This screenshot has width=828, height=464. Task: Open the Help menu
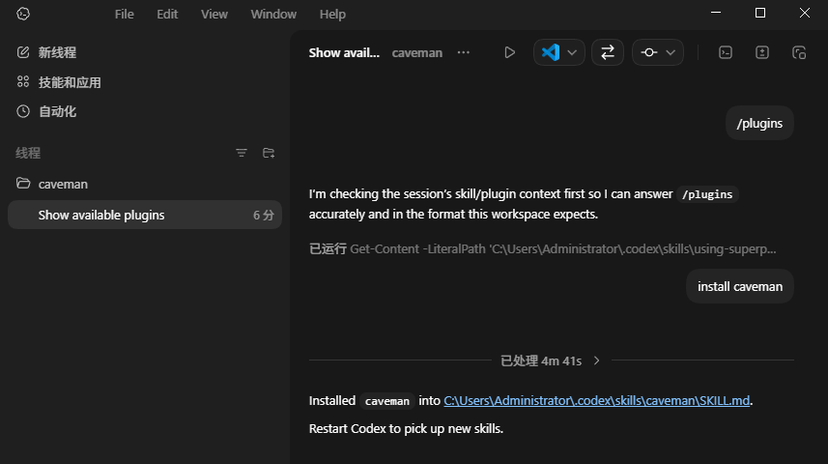click(x=332, y=14)
